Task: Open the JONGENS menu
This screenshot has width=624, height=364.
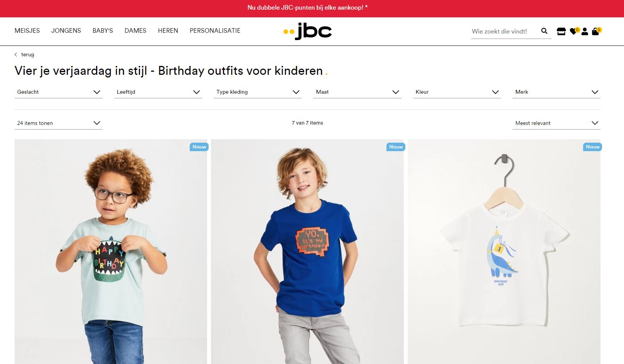Action: click(x=66, y=30)
